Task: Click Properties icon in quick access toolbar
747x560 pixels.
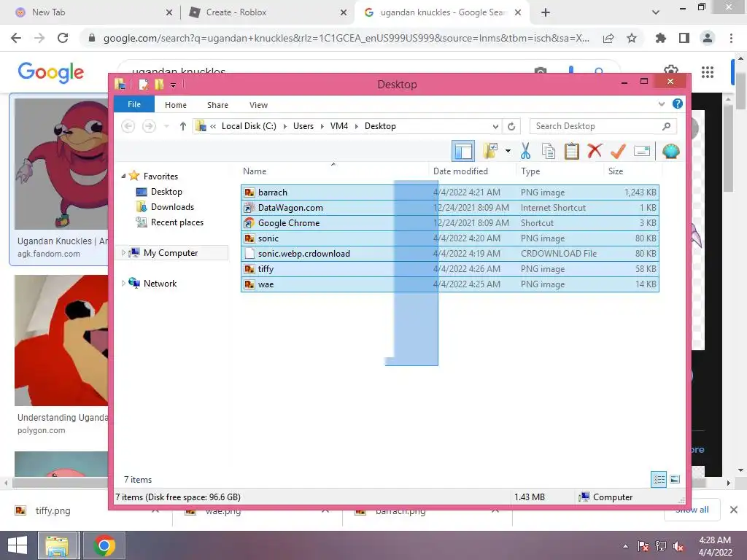Action: point(143,85)
